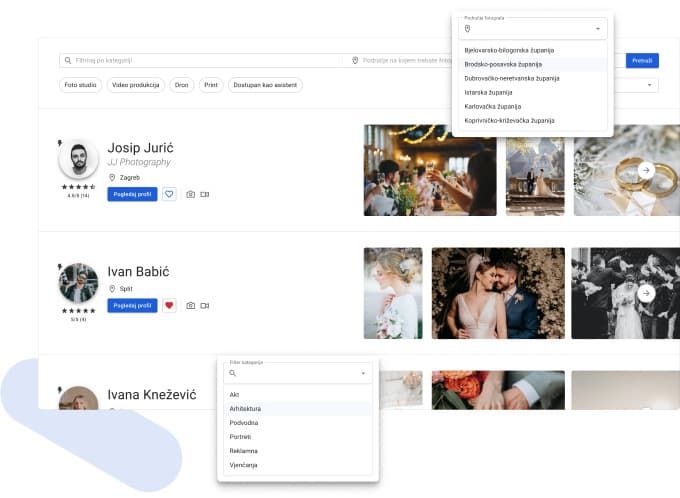Toggle Dostupan kao asistent filter chip

(265, 85)
